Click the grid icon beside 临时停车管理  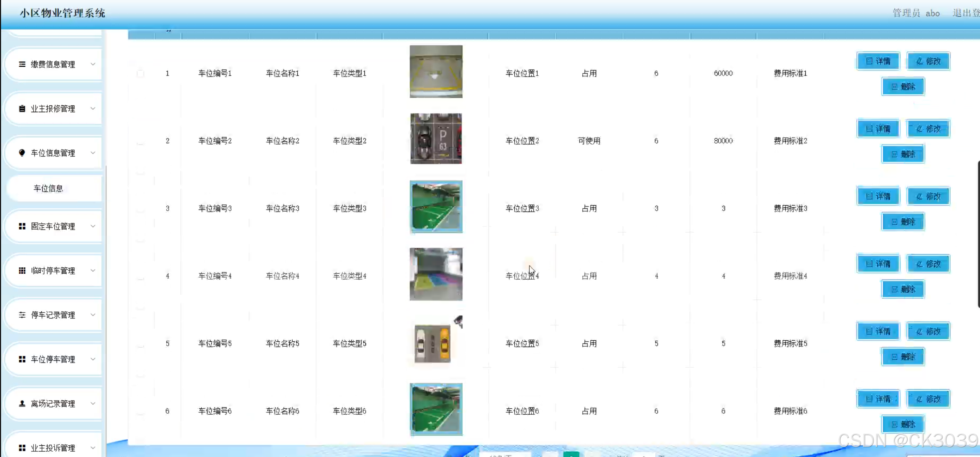[x=22, y=270]
